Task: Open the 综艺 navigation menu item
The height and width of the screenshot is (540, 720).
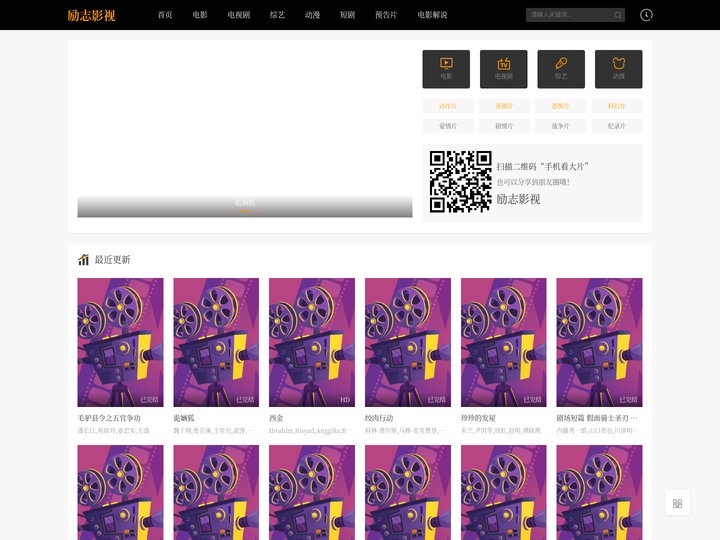Action: [x=277, y=15]
